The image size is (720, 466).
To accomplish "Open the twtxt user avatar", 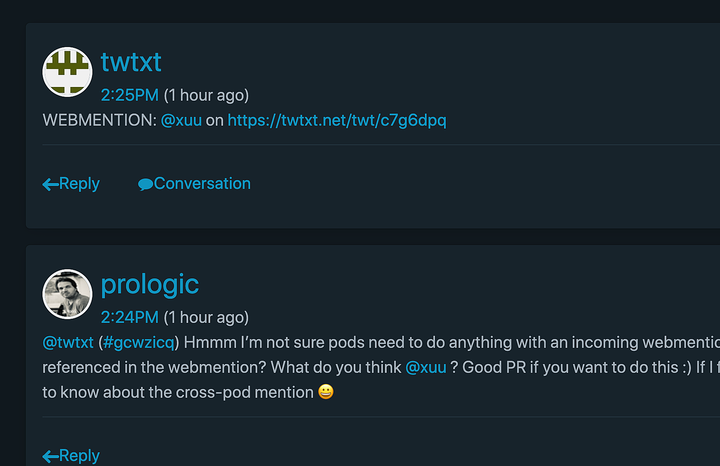I will coord(68,72).
